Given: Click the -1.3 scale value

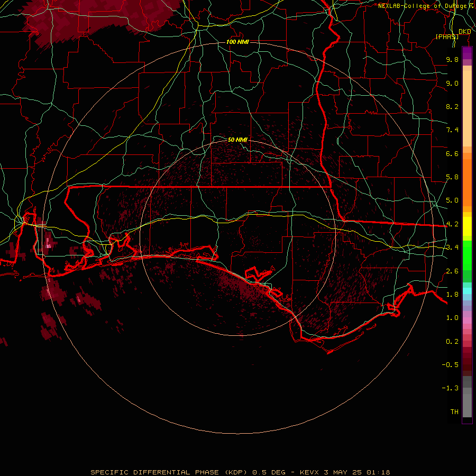Looking at the screenshot, I should tap(450, 388).
